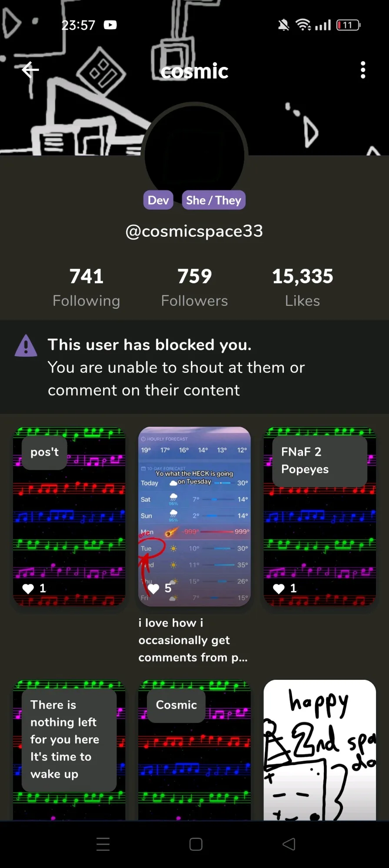Screen dimensions: 389x868
Task: View the 759 Followers list
Action: click(x=194, y=287)
